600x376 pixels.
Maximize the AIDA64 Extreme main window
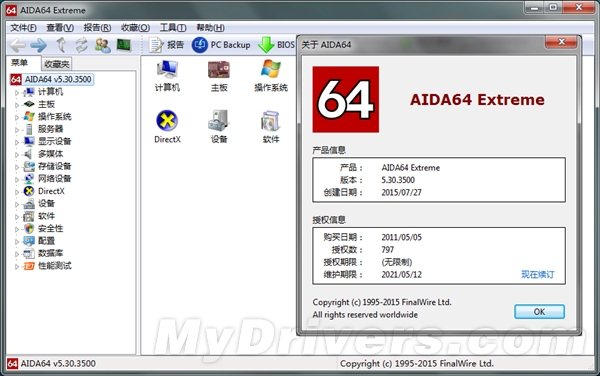553,7
